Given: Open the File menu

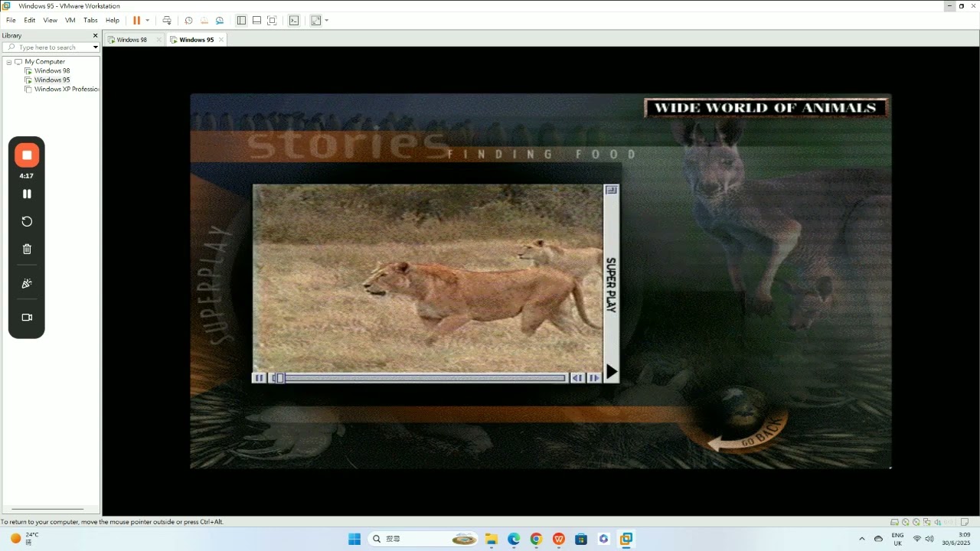Looking at the screenshot, I should [11, 21].
